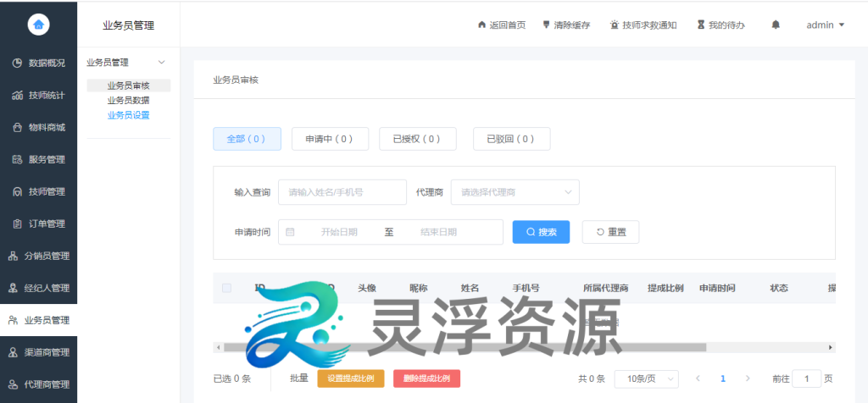Toggle the select-all table header checkbox
The image size is (868, 403).
pos(226,288)
